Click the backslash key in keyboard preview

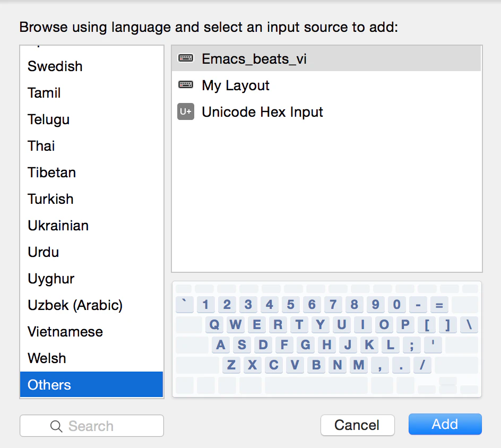tap(469, 325)
